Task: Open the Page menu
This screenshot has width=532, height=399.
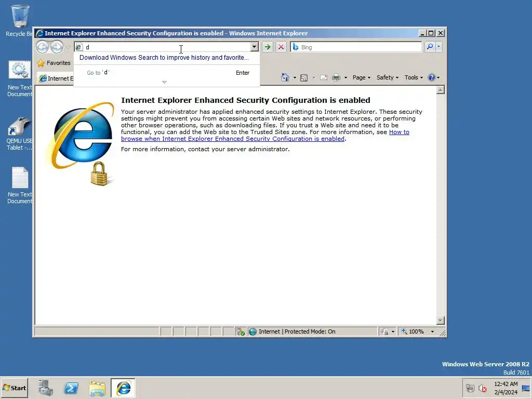Action: [362, 77]
